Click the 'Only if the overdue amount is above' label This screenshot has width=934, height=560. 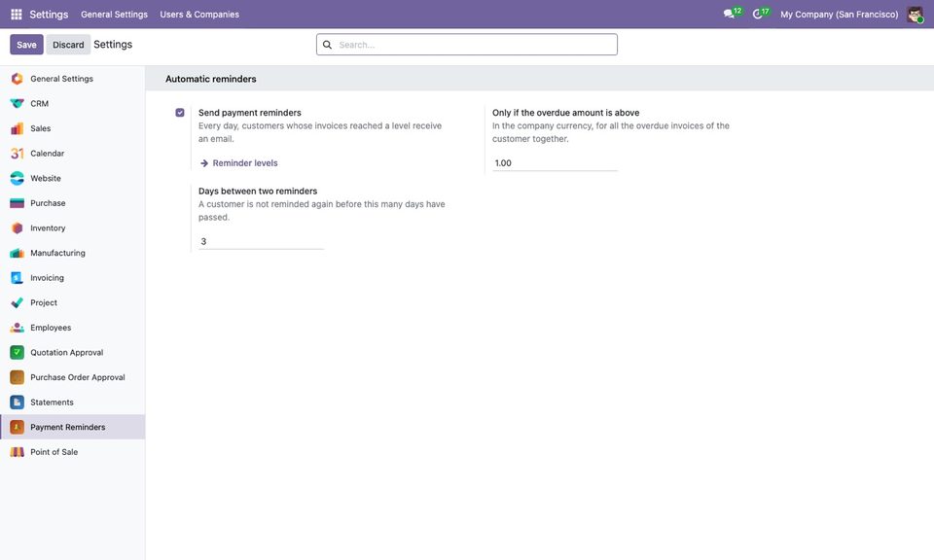(566, 113)
